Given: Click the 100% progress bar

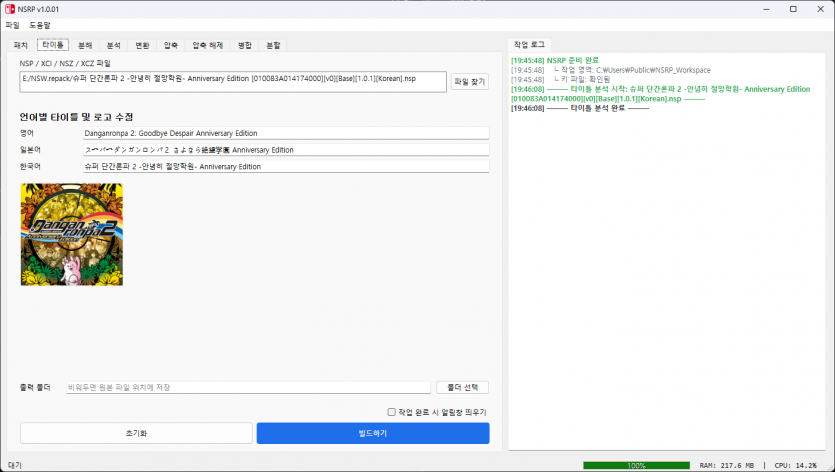Looking at the screenshot, I should [636, 466].
